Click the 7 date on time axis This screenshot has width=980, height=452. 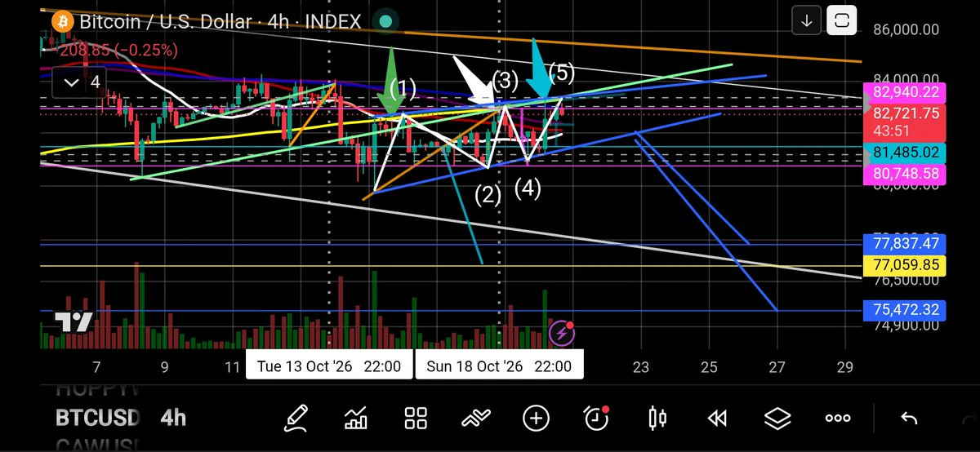96,367
